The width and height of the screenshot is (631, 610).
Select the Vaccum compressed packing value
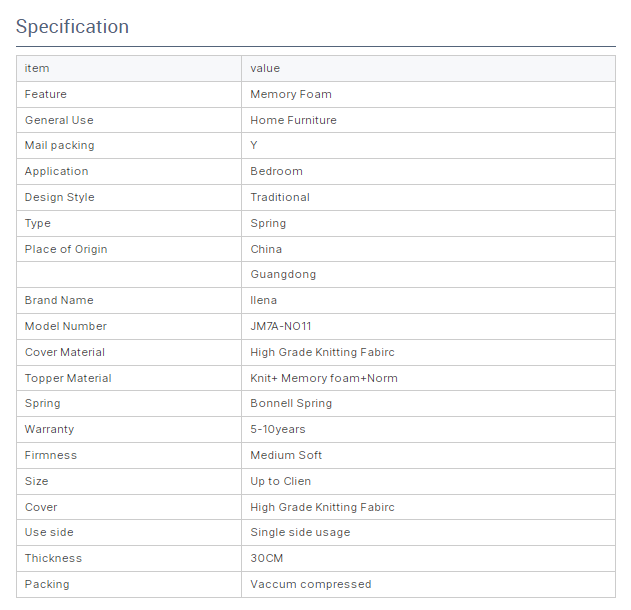pyautogui.click(x=311, y=584)
